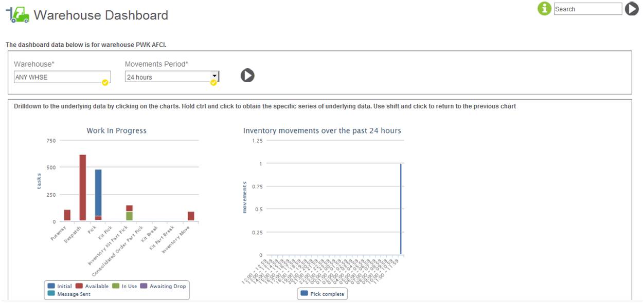Image resolution: width=644 pixels, height=303 pixels.
Task: Toggle the Awaiting Drop legend entry
Action: point(164,286)
